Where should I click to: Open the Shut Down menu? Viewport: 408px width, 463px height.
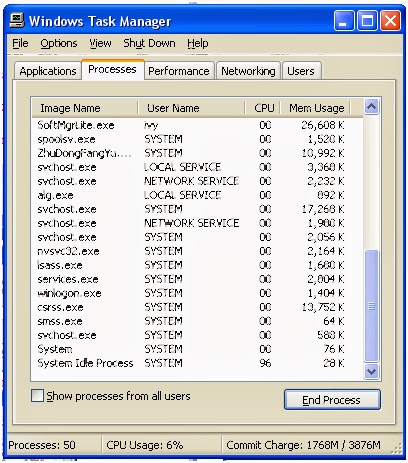[149, 43]
